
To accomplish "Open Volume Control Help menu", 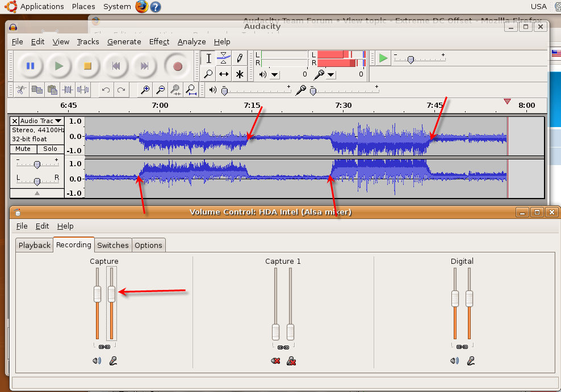I will click(x=65, y=226).
